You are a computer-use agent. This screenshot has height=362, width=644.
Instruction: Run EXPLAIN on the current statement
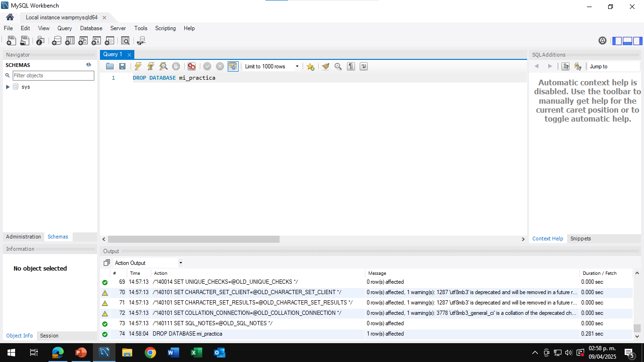coord(163,66)
